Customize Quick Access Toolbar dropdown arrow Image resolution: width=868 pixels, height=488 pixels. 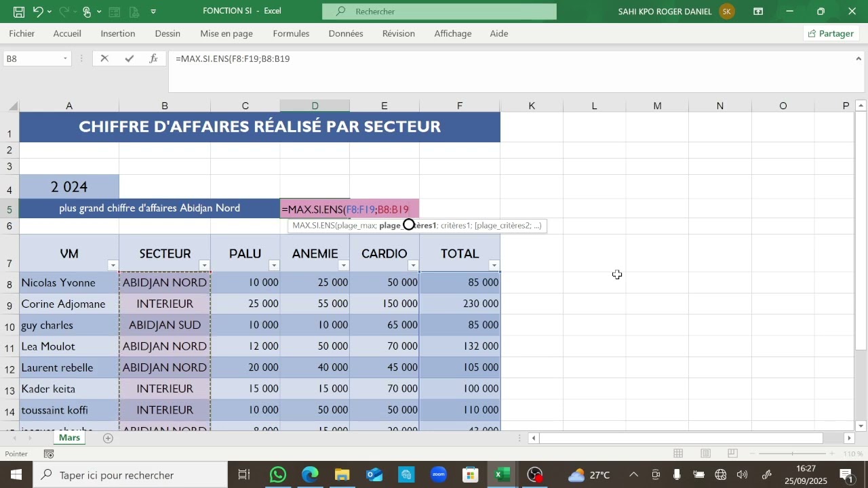[x=153, y=12]
